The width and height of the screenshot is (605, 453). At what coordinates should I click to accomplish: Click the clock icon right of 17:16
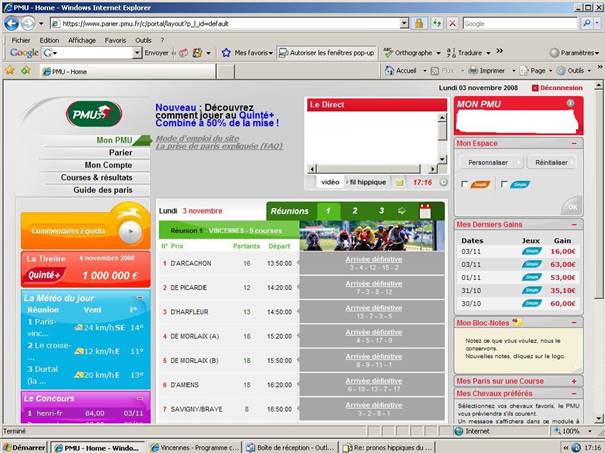[x=444, y=183]
